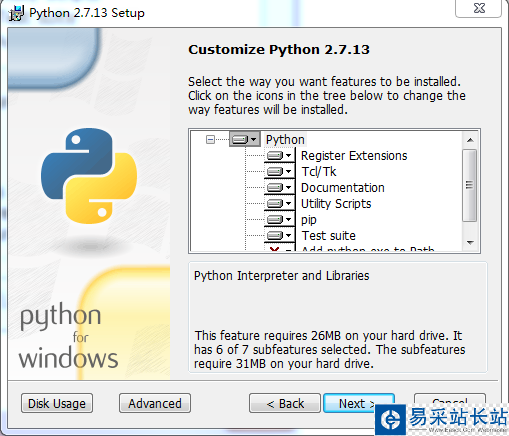Collapse the Python root tree node
509x436 pixels.
[210, 139]
